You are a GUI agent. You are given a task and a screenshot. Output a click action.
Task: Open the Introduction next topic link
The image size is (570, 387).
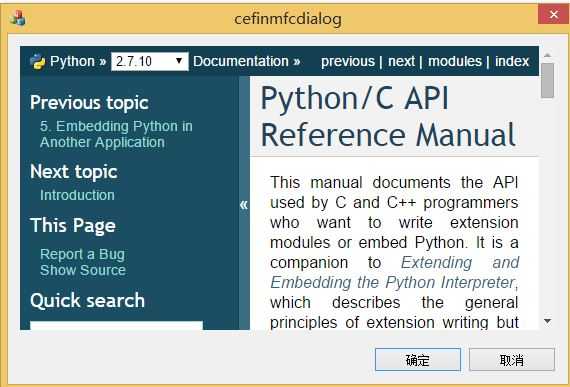point(77,195)
